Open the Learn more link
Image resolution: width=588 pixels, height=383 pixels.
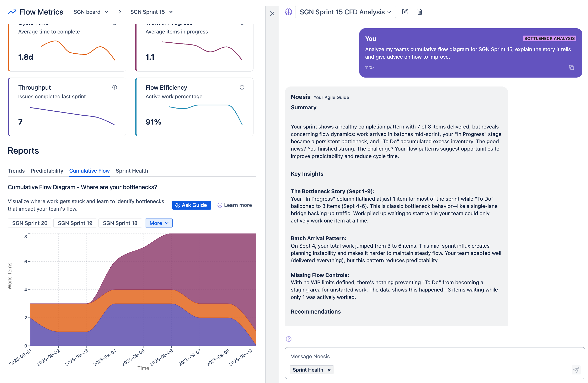[234, 205]
